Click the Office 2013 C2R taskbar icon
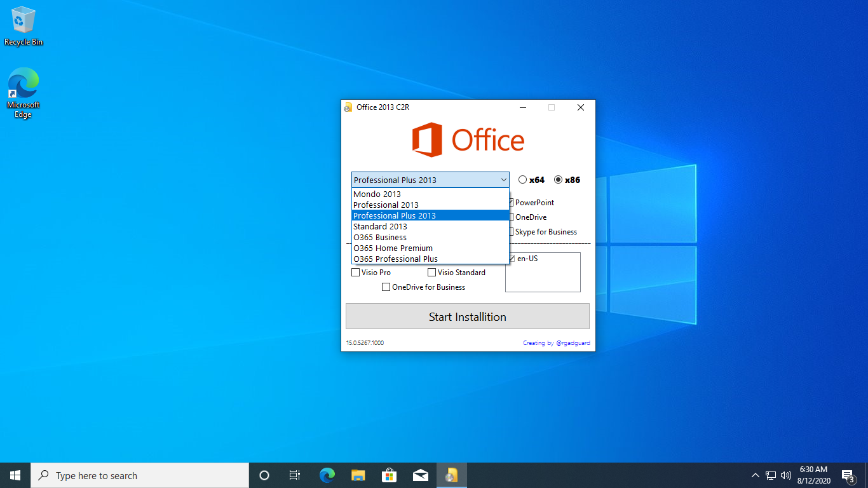Screen dimensions: 868x488 tap(452, 475)
